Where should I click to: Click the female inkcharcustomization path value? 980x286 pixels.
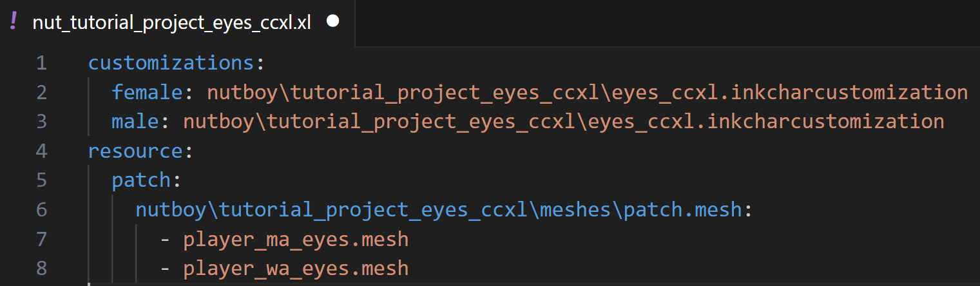[587, 93]
